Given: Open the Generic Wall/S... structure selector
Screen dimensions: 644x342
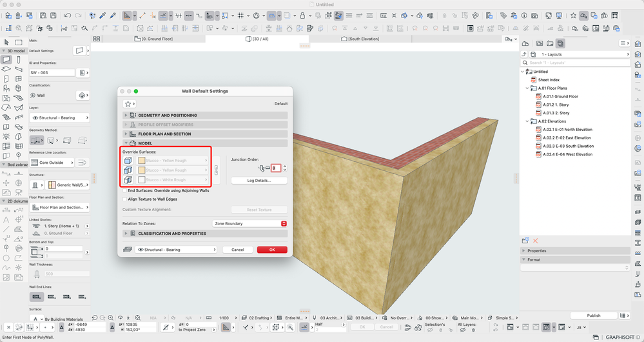Looking at the screenshot, I should 67,185.
